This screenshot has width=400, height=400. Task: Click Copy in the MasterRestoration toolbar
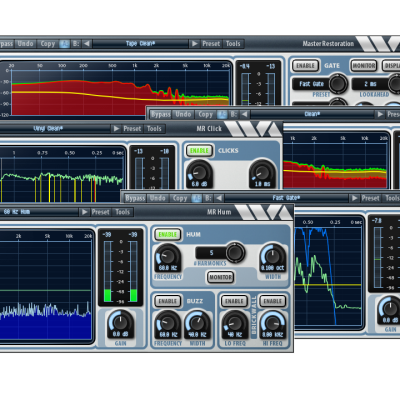[48, 44]
